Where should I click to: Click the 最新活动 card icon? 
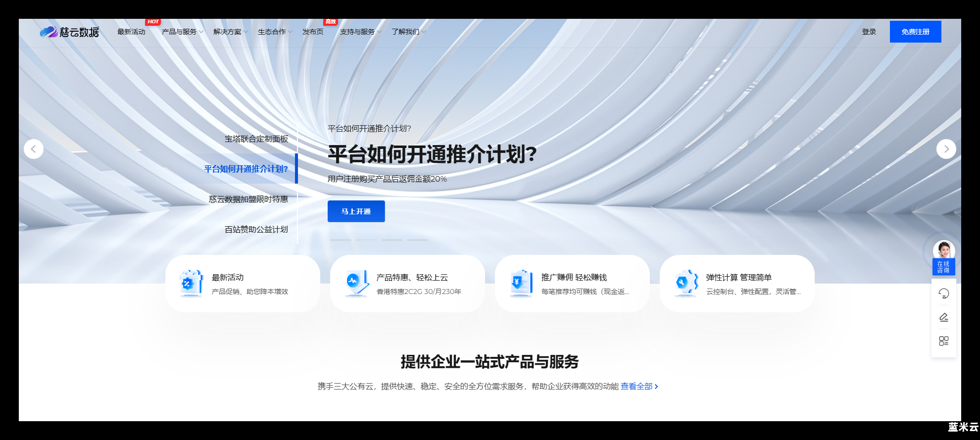click(192, 284)
